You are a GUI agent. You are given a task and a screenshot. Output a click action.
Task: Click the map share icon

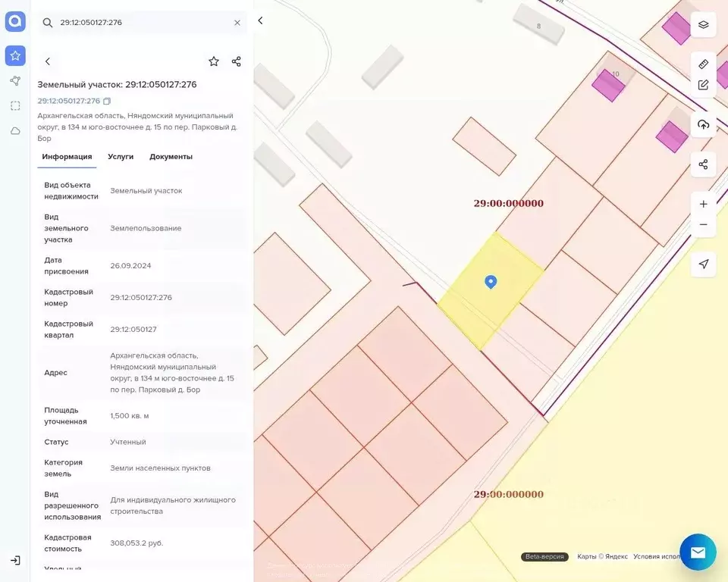(703, 164)
